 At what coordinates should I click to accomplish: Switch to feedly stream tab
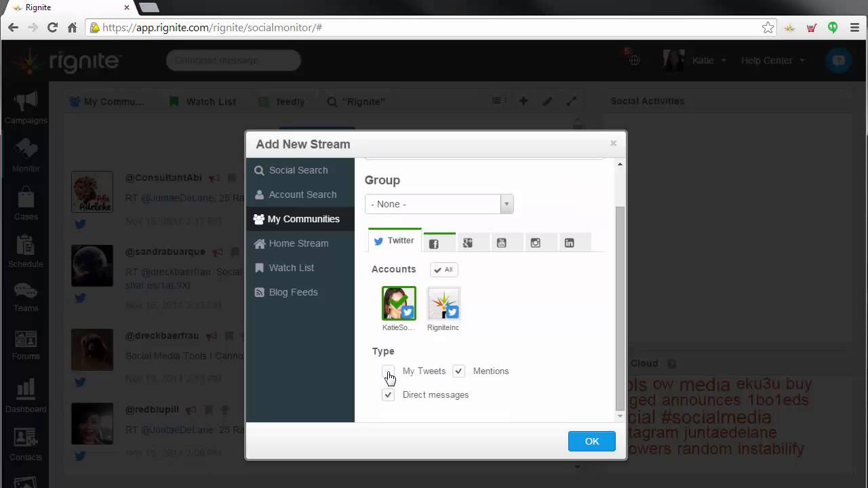click(x=282, y=102)
